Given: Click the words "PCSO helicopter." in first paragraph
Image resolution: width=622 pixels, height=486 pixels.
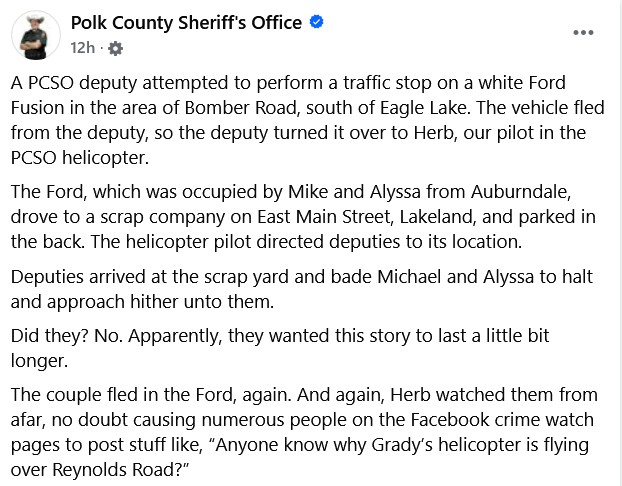Looking at the screenshot, I should coord(80,158).
